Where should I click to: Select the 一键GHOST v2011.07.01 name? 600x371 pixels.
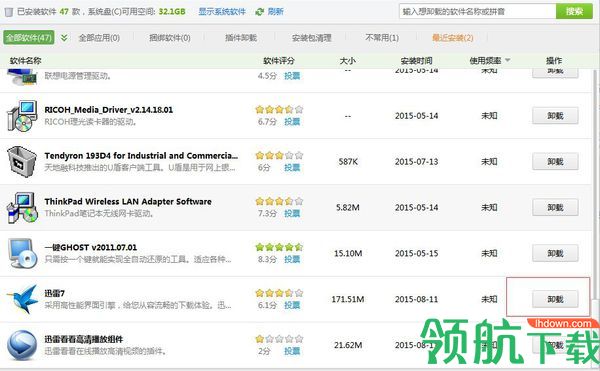pos(91,247)
